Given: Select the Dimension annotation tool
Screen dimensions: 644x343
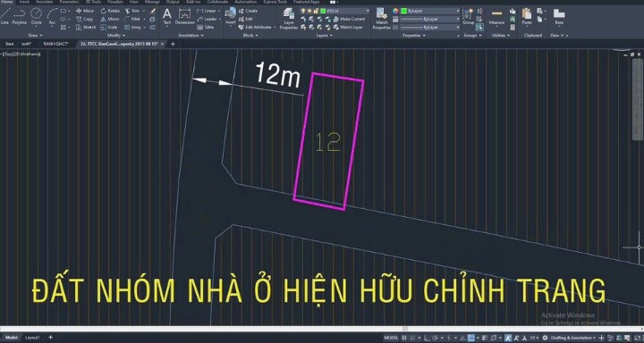Looking at the screenshot, I should [185, 16].
